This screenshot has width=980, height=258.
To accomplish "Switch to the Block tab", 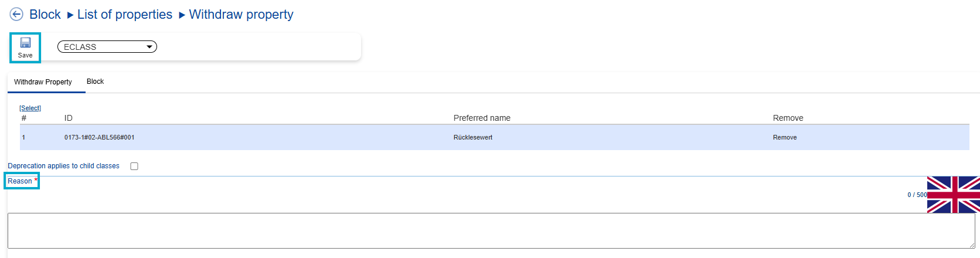I will [x=95, y=82].
